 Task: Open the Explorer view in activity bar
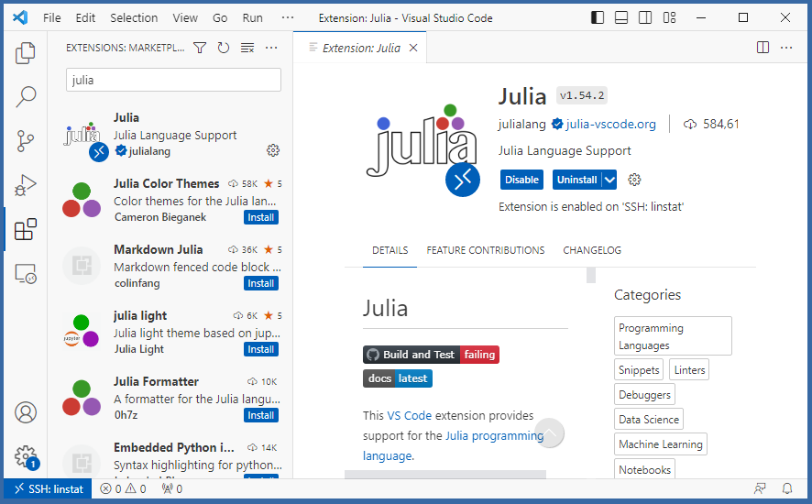click(x=26, y=53)
